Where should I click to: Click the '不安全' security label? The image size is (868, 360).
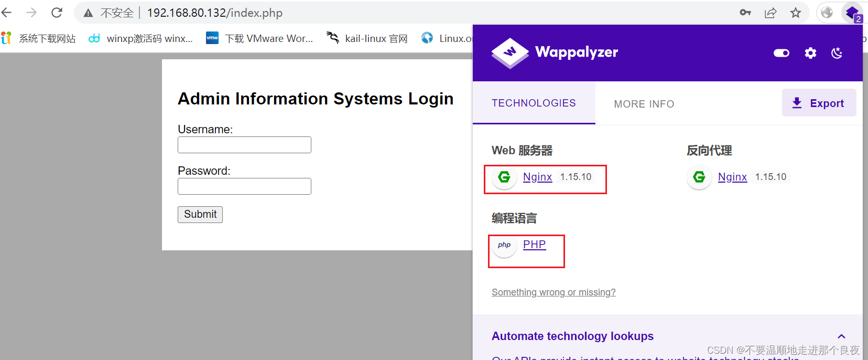(117, 13)
